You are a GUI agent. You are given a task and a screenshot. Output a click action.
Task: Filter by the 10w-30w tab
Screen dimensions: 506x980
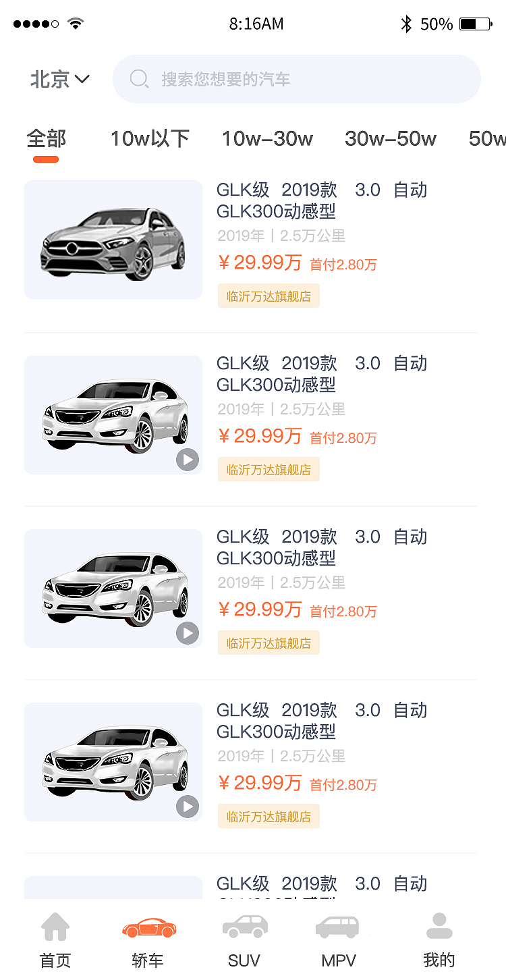[267, 139]
